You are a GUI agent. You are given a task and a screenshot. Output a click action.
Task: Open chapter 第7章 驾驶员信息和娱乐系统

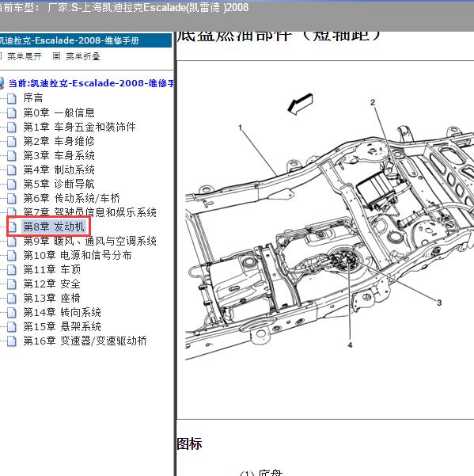click(89, 212)
